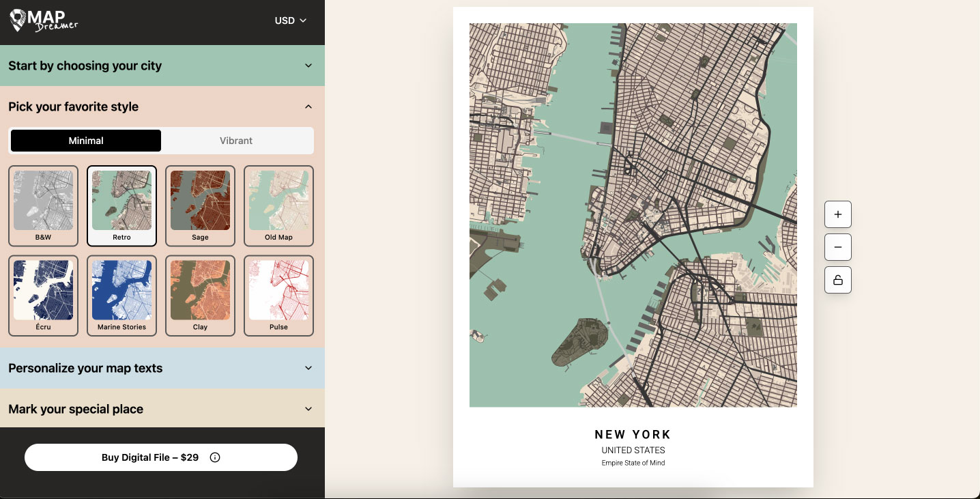980x499 pixels.
Task: Choose the Sage map style thumbnail
Action: pos(200,205)
